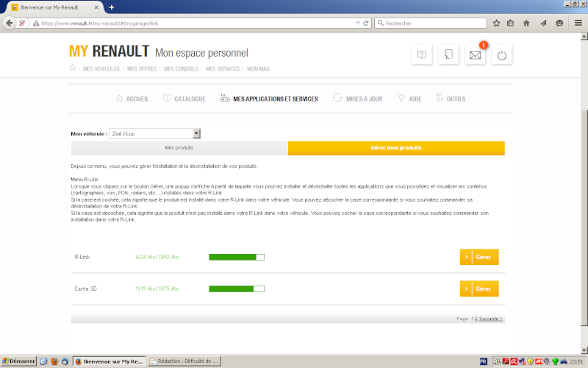Click the send/share paper-plane toolbar icon
This screenshot has height=368, width=588.
(x=543, y=24)
